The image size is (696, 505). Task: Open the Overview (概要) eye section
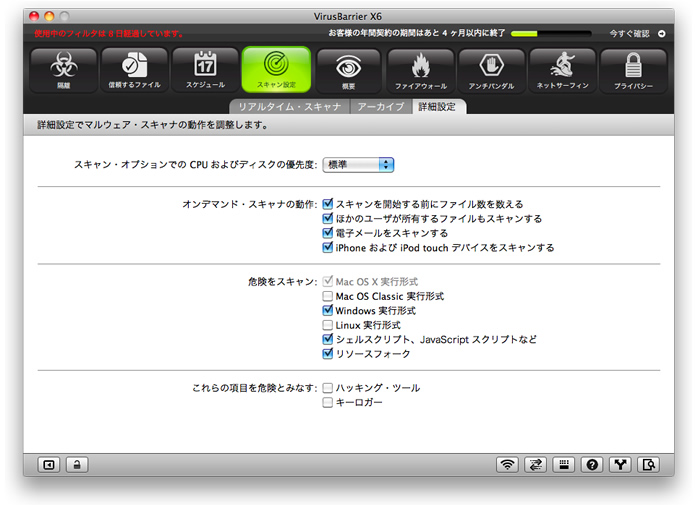(x=348, y=70)
